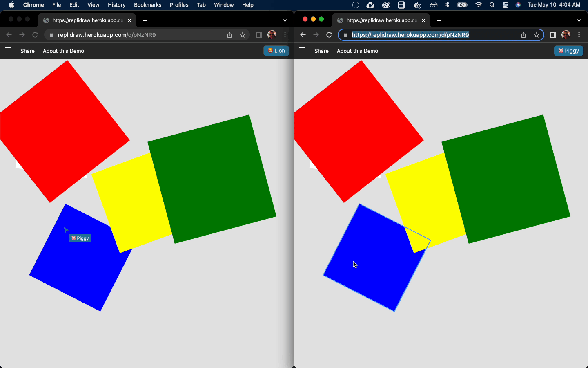Toggle the checkbox beside Share in left window
The height and width of the screenshot is (368, 588).
pyautogui.click(x=8, y=51)
